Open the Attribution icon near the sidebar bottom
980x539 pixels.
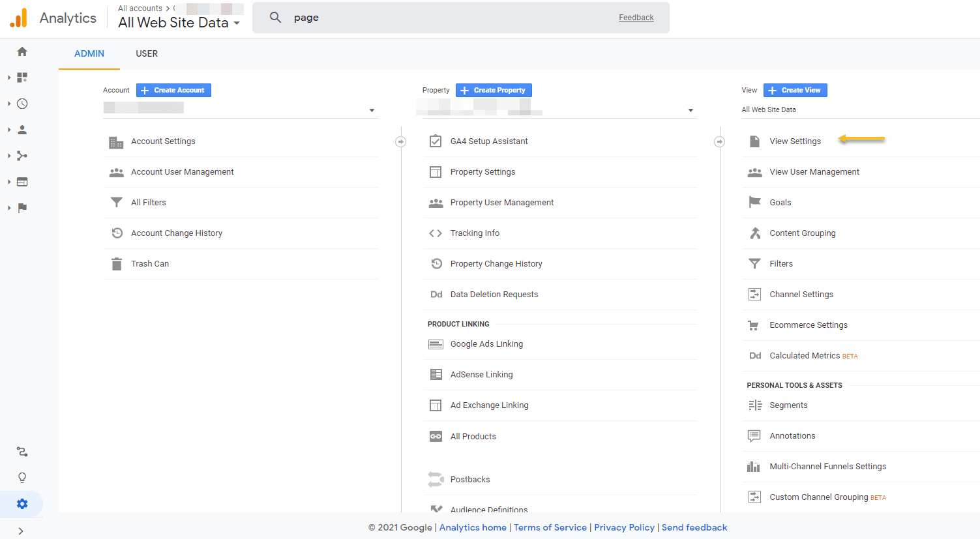[22, 451]
